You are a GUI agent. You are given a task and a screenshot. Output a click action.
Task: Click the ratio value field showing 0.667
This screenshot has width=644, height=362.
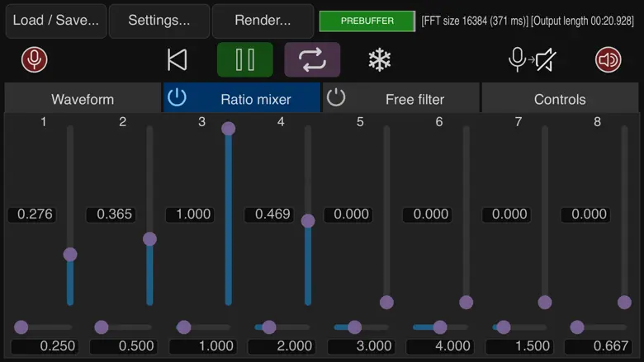(x=590, y=346)
